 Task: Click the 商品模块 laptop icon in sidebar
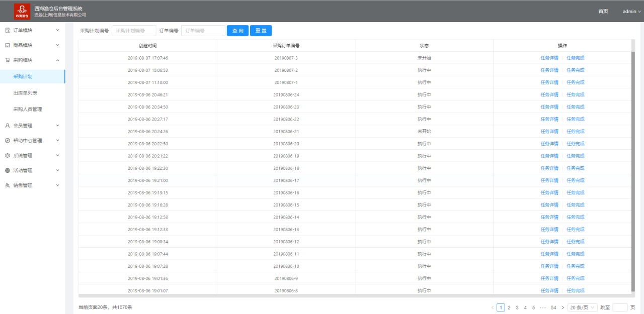[x=8, y=45]
